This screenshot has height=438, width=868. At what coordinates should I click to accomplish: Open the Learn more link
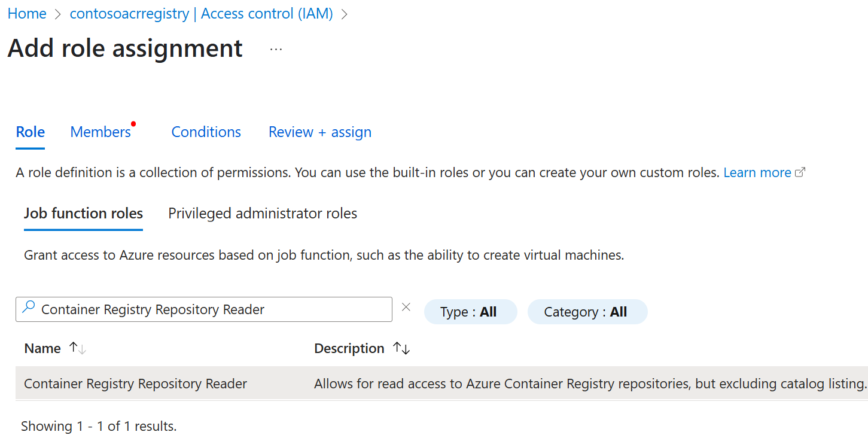[x=757, y=173]
